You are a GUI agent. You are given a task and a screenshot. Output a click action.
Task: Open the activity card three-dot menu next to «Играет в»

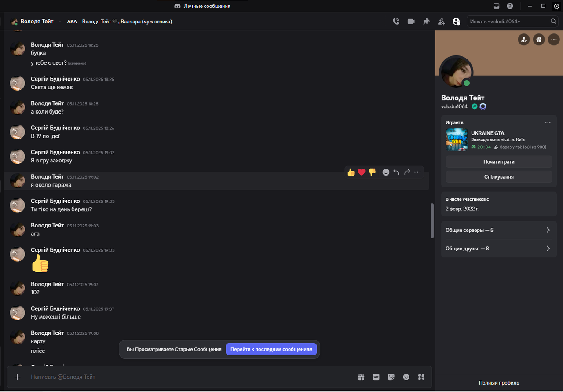pos(548,122)
